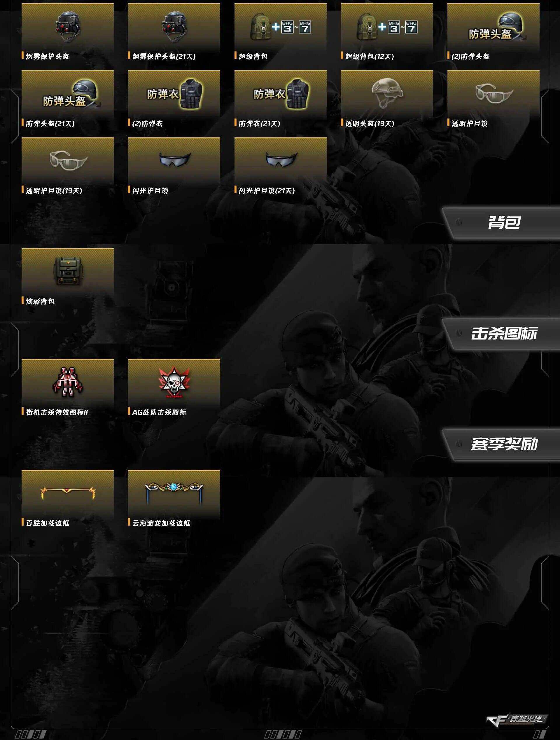Image resolution: width=560 pixels, height=740 pixels.
Task: Select the 烟雾保护头盔 helmet item
Action: click(68, 32)
